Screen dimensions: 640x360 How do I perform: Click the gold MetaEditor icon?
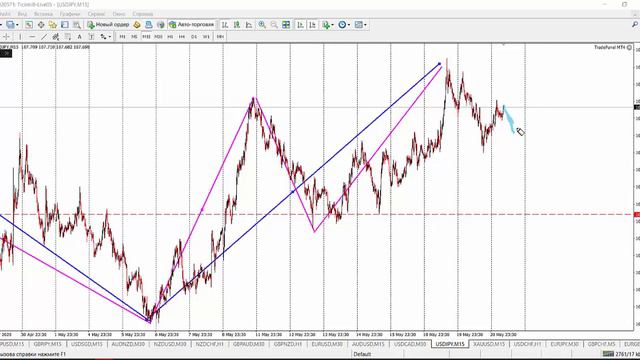(x=137, y=25)
